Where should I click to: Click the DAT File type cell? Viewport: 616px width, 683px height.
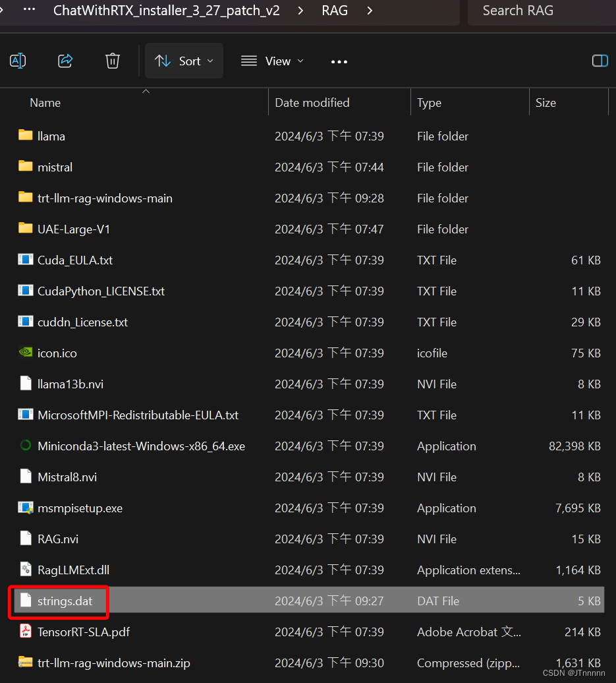[438, 601]
